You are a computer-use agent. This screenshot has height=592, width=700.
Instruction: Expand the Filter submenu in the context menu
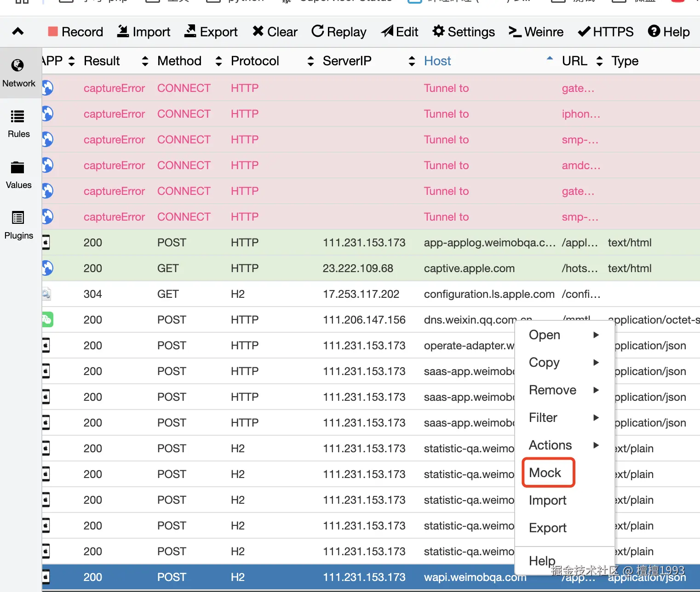tap(564, 417)
